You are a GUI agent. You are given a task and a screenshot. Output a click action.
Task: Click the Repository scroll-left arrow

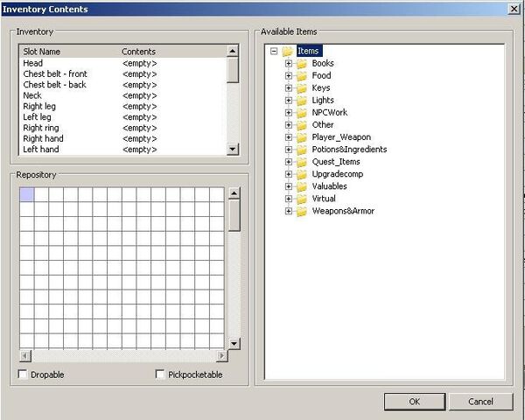pos(25,355)
